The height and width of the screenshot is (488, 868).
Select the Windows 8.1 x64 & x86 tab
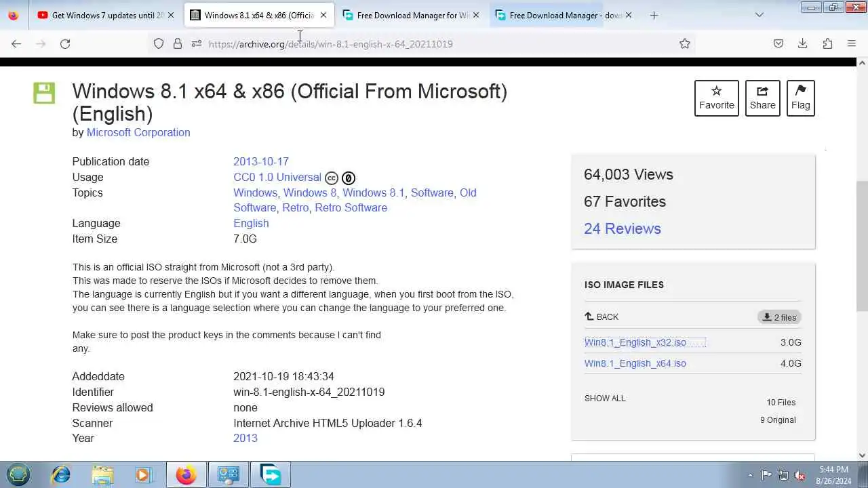click(x=259, y=15)
